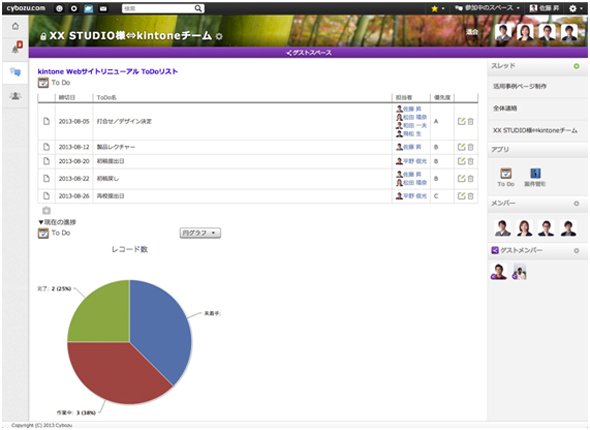Click the last member avatar in sidebar
Viewport: 590px width, 430px height.
click(x=568, y=228)
